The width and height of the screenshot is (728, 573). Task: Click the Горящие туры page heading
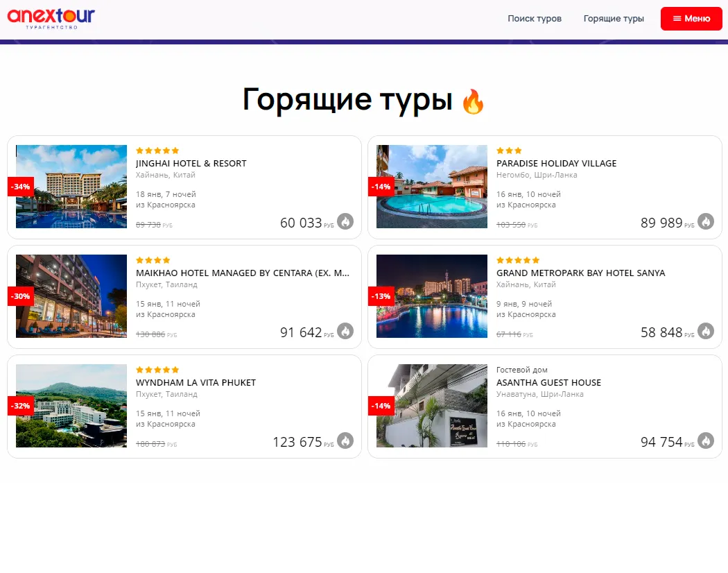tap(347, 99)
